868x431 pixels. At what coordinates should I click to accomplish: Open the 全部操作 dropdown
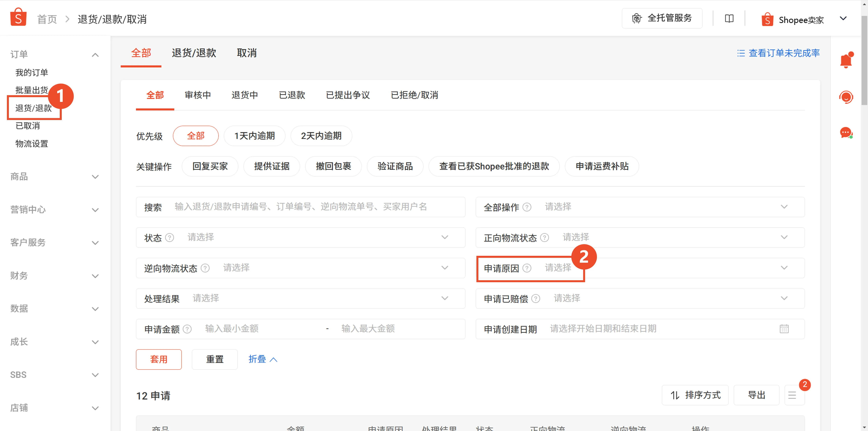point(640,207)
